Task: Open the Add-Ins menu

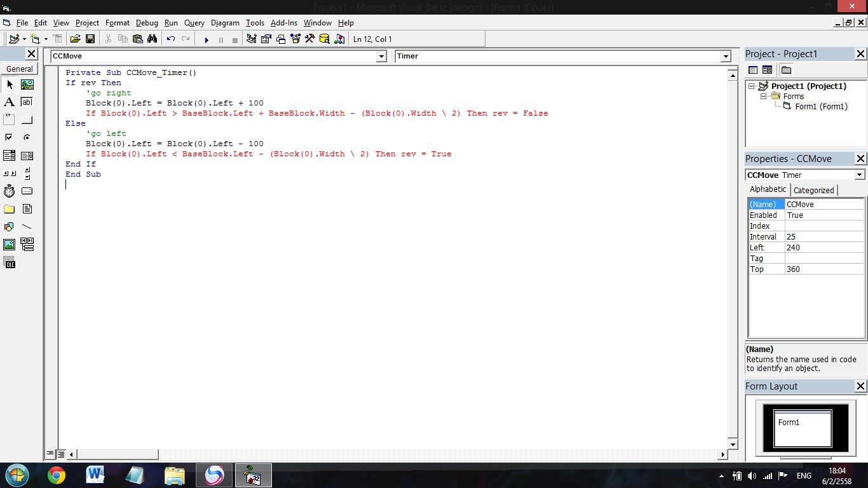Action: pyautogui.click(x=284, y=23)
